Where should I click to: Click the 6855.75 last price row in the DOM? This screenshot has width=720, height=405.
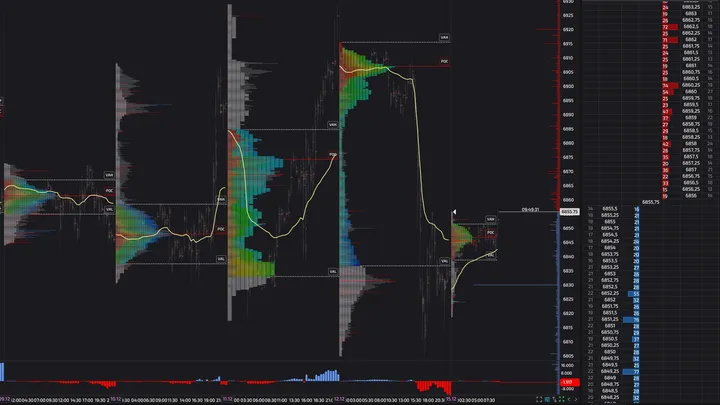point(652,202)
